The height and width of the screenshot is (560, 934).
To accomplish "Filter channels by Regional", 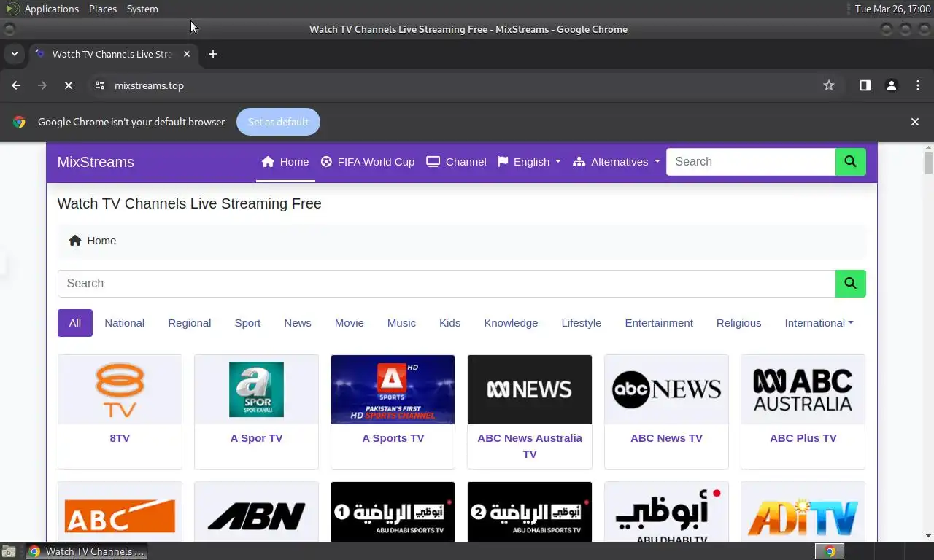I will click(x=190, y=323).
